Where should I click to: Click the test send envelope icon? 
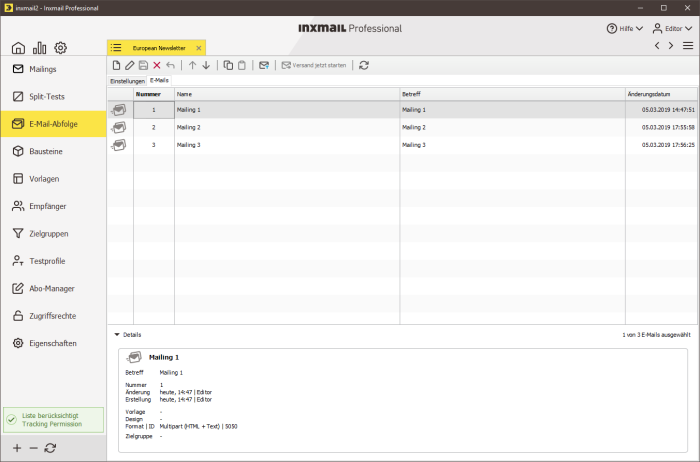tap(264, 65)
